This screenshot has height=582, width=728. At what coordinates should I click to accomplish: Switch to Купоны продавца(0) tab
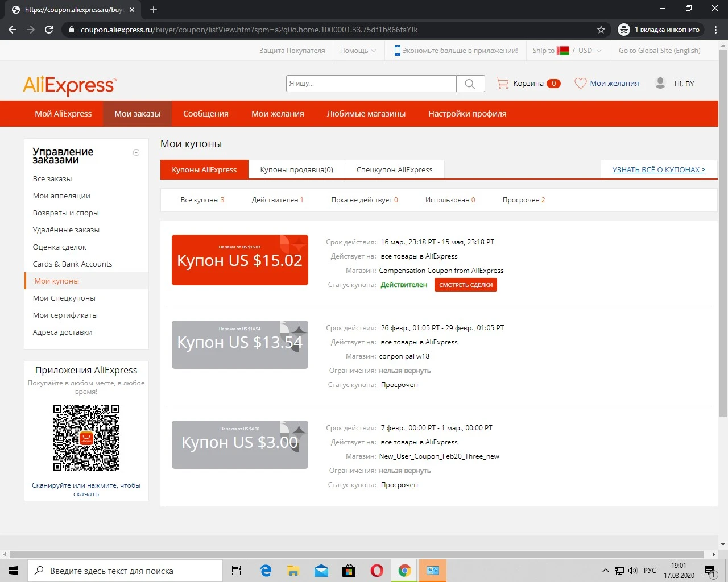click(297, 169)
